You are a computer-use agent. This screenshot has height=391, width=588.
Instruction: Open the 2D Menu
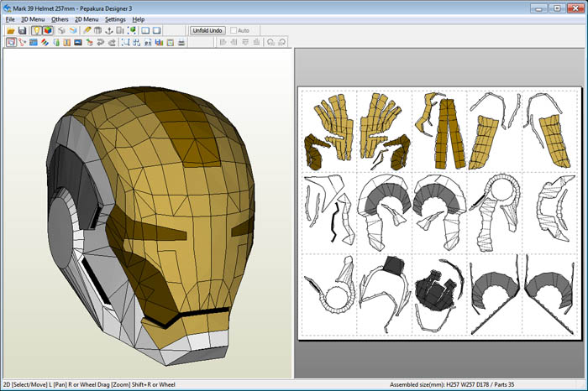pyautogui.click(x=87, y=19)
